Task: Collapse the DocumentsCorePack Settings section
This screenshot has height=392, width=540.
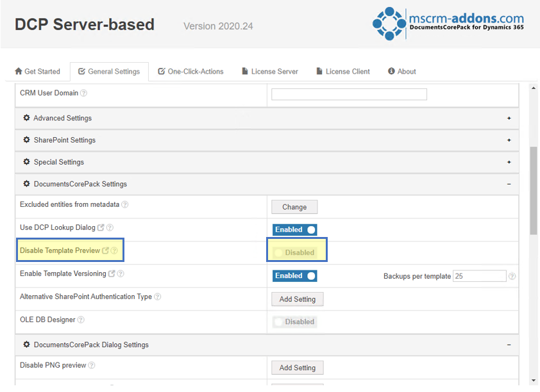Action: tap(267, 184)
